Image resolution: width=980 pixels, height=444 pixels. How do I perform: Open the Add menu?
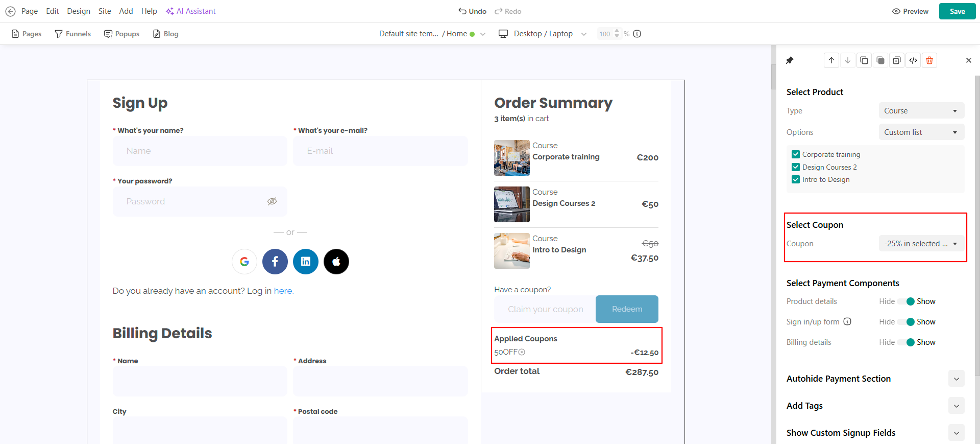pyautogui.click(x=126, y=11)
